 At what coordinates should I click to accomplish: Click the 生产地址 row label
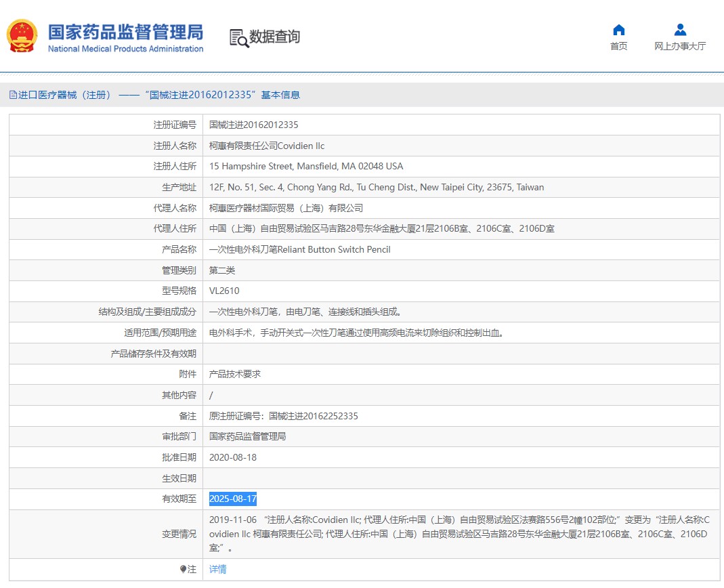179,187
